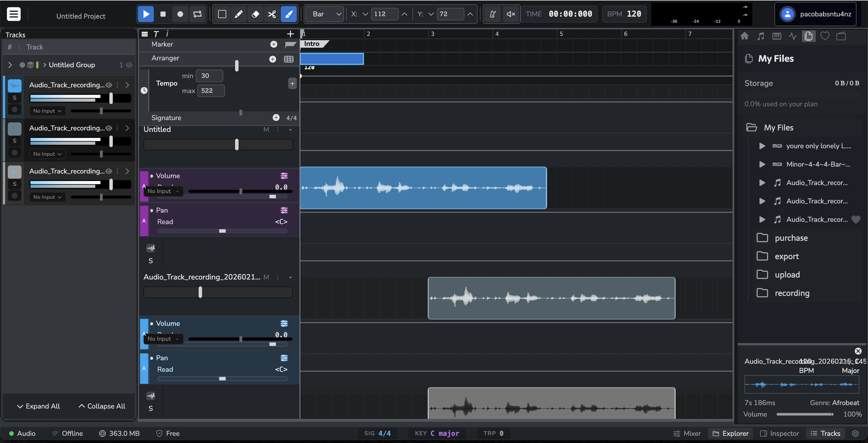Image resolution: width=868 pixels, height=443 pixels.
Task: Open the music note panel in right sidebar
Action: tap(761, 36)
